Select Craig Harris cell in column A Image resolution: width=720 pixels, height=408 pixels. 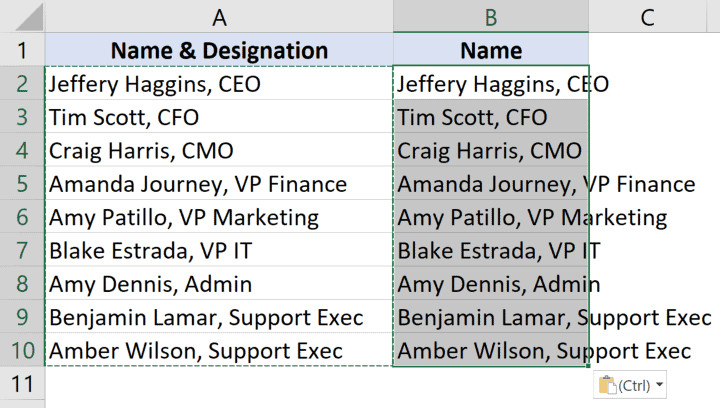pos(219,151)
